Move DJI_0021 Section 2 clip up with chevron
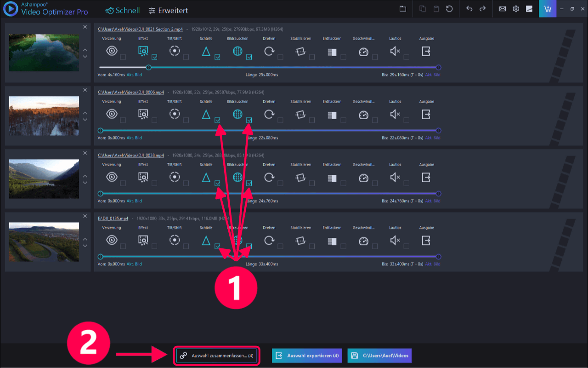Screen dimensions: 588x368 click(85, 50)
